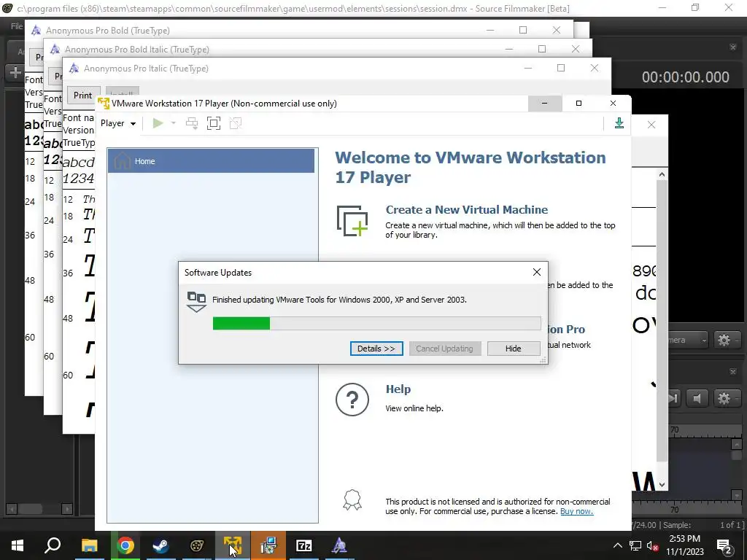Open the Help heading link
The width and height of the screenshot is (747, 560).
(398, 389)
